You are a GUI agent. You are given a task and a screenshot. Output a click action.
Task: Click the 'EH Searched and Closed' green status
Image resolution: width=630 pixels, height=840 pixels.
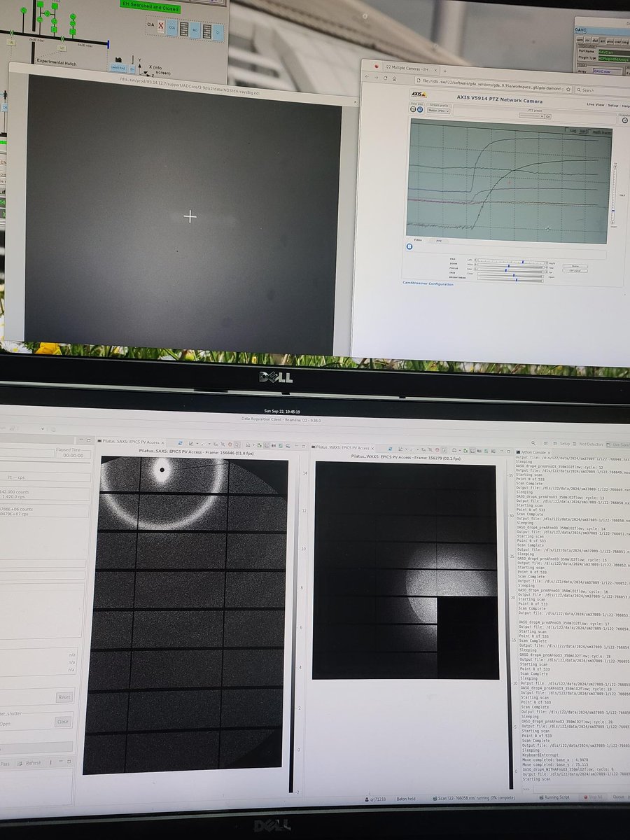(150, 8)
